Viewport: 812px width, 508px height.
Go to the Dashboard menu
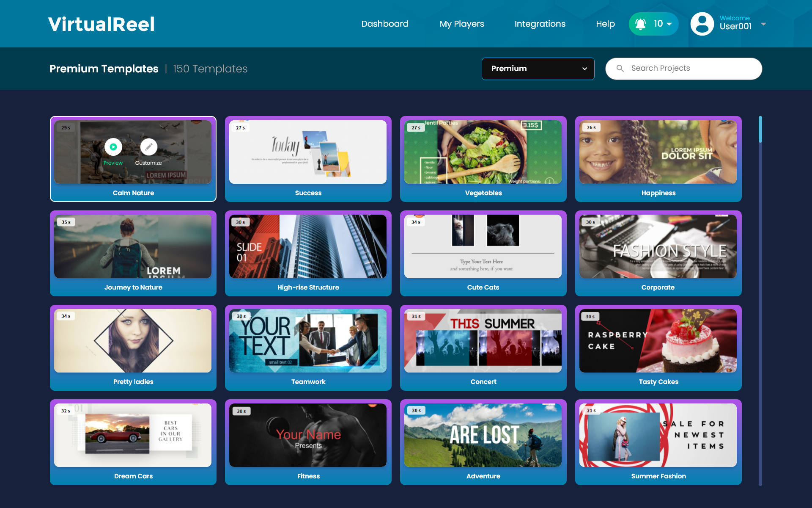click(x=385, y=24)
